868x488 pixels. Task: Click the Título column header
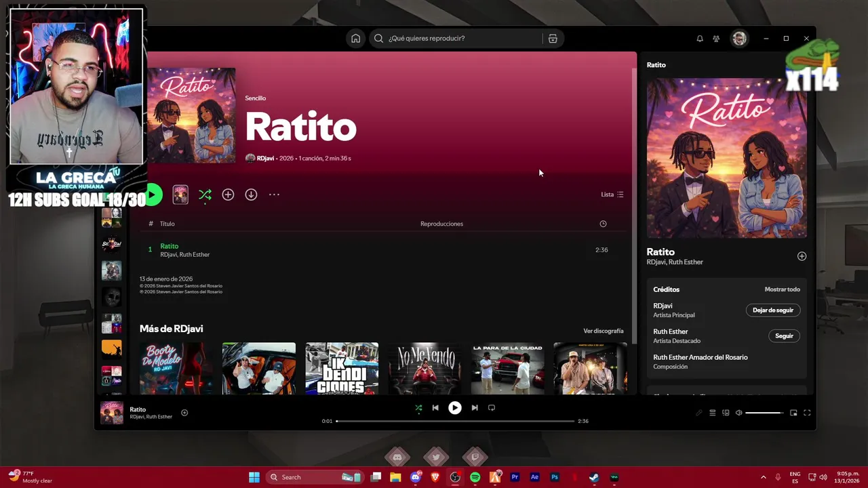[167, 224]
